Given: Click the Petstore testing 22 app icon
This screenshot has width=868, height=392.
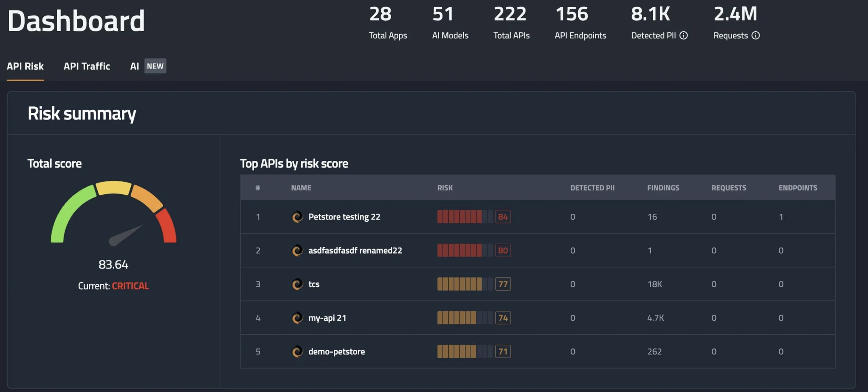Looking at the screenshot, I should pyautogui.click(x=298, y=217).
